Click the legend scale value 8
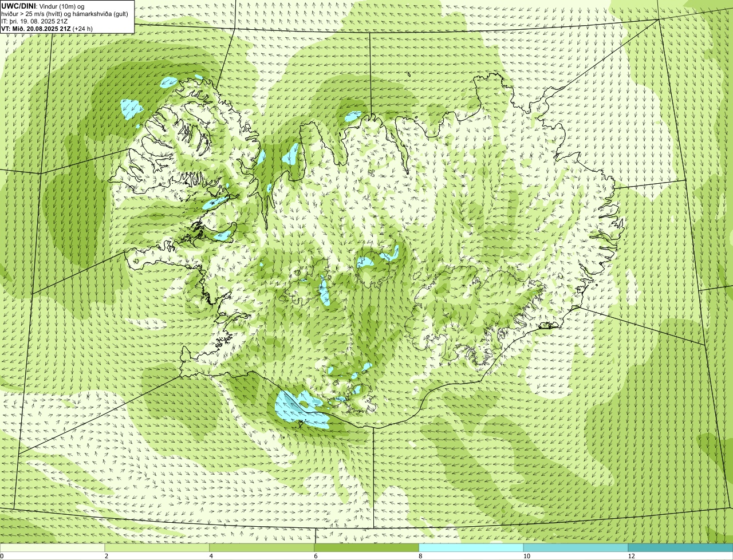733x560 pixels. tap(421, 556)
